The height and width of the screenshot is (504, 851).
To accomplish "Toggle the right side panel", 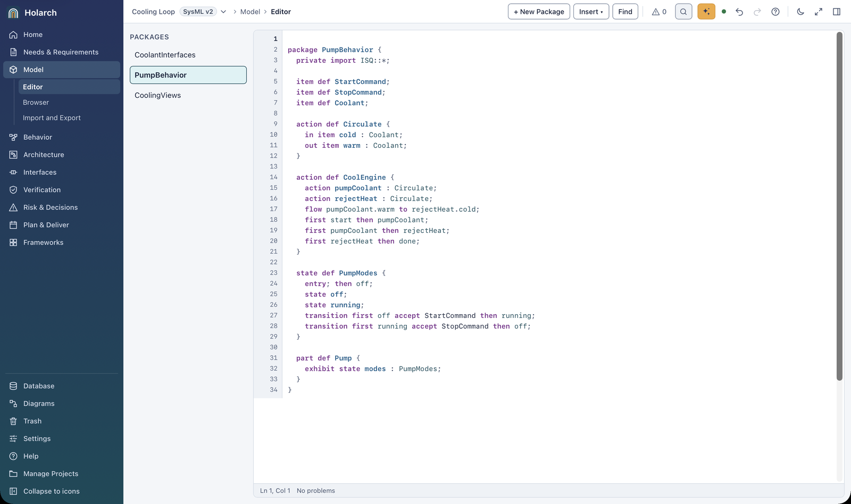I will pyautogui.click(x=837, y=12).
